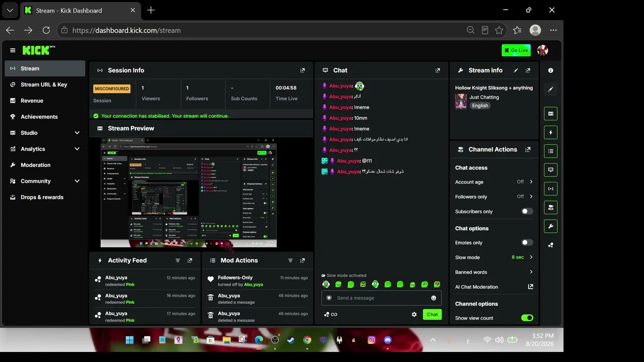Open Google Chrome from the taskbar
This screenshot has height=362, width=644.
[x=307, y=340]
